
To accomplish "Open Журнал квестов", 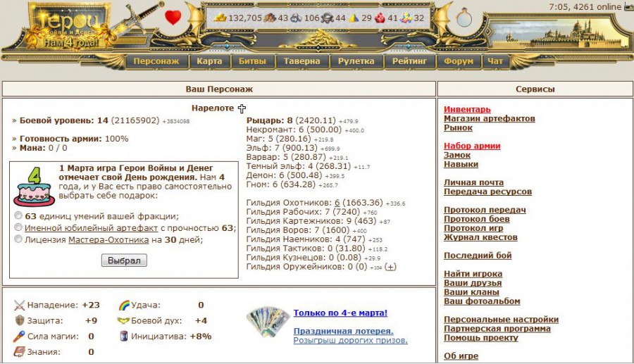I will click(480, 237).
